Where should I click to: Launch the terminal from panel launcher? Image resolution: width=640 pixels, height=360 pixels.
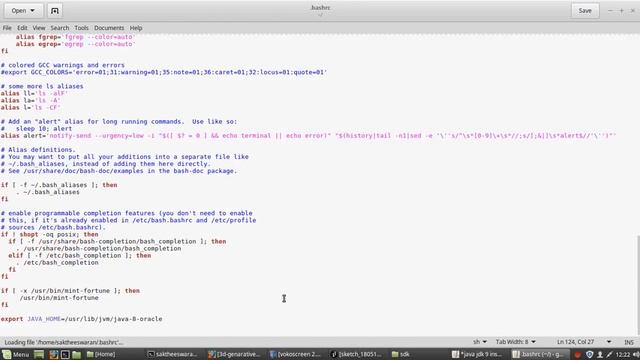pyautogui.click(x=65, y=354)
